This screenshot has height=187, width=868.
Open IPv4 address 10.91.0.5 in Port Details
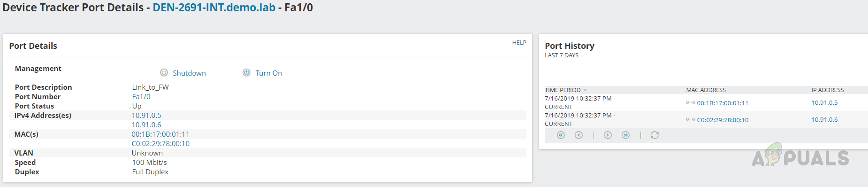click(x=146, y=116)
